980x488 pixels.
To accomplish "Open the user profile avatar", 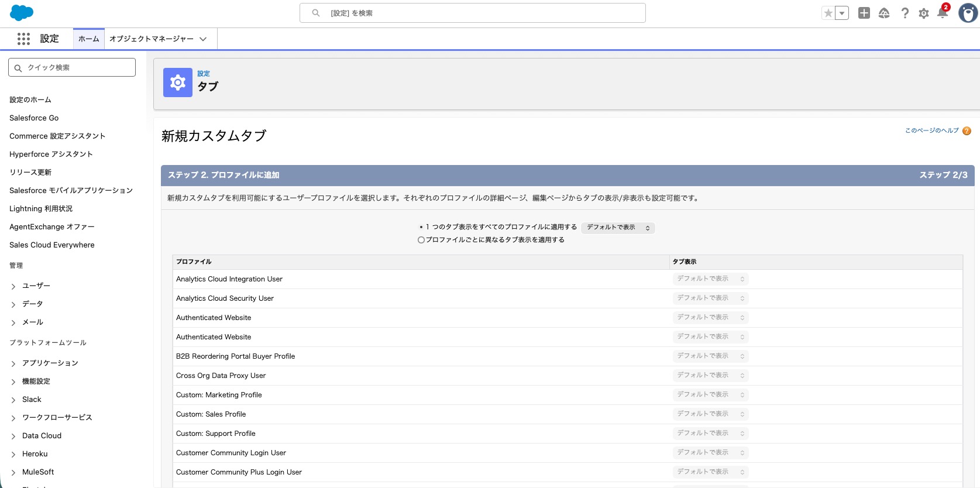I will coord(968,13).
